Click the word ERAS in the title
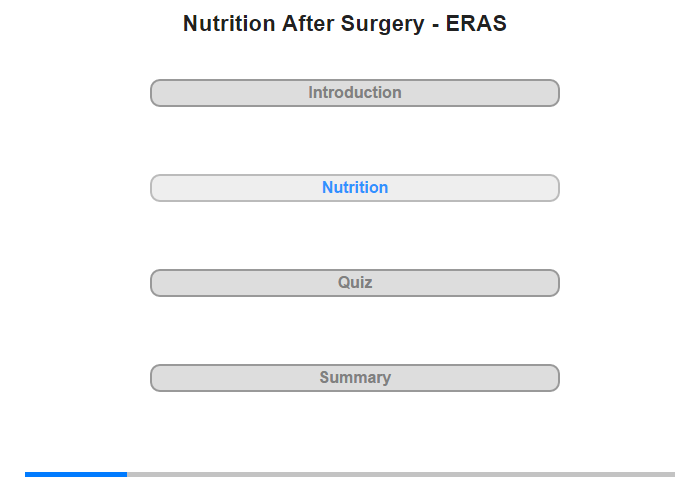Viewport: 700px width, 480px height. pyautogui.click(x=476, y=23)
